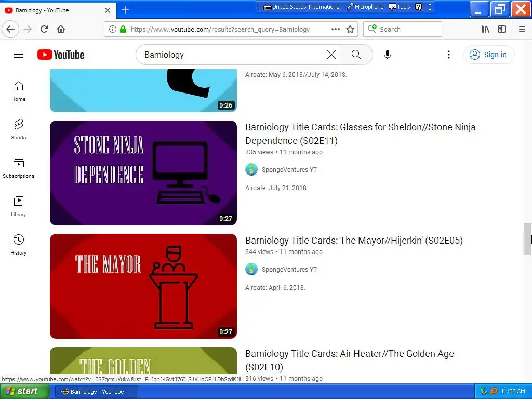Open the Firefox application menu
This screenshot has width=532, height=399.
click(x=522, y=29)
